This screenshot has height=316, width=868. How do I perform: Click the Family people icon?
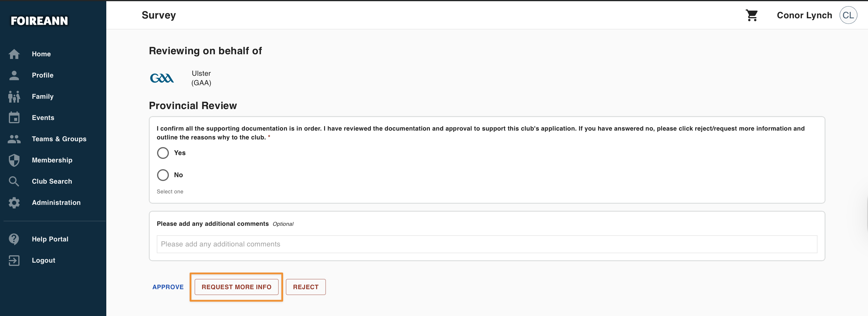14,97
